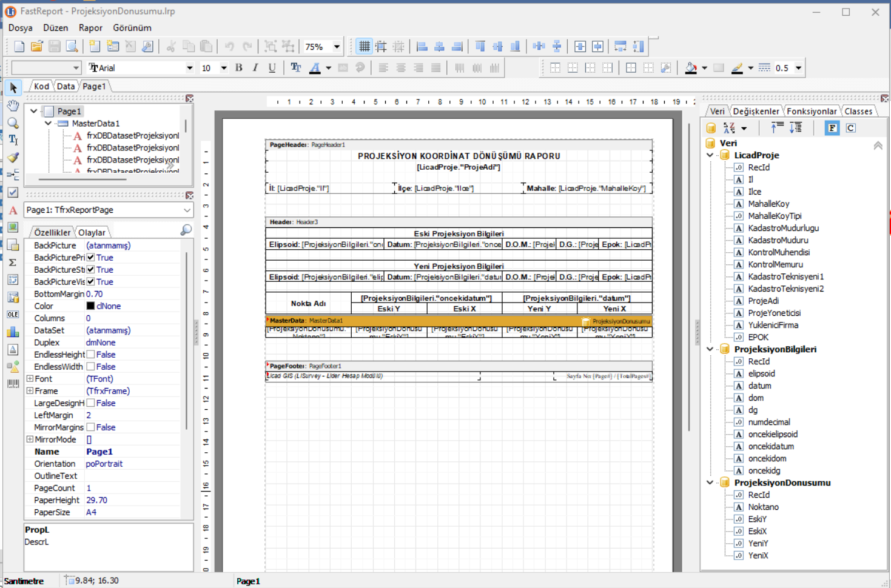Click the black Color property swatch
Screen dimensions: 891x588
[x=90, y=306]
